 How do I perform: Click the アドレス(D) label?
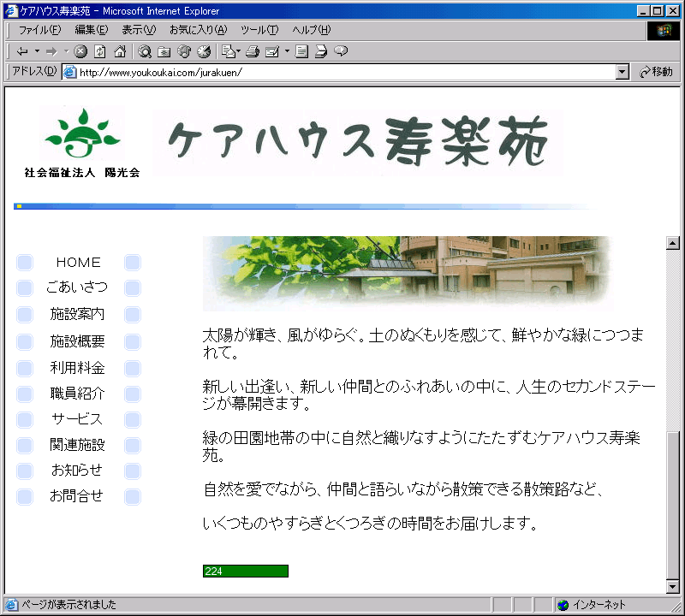click(x=34, y=72)
